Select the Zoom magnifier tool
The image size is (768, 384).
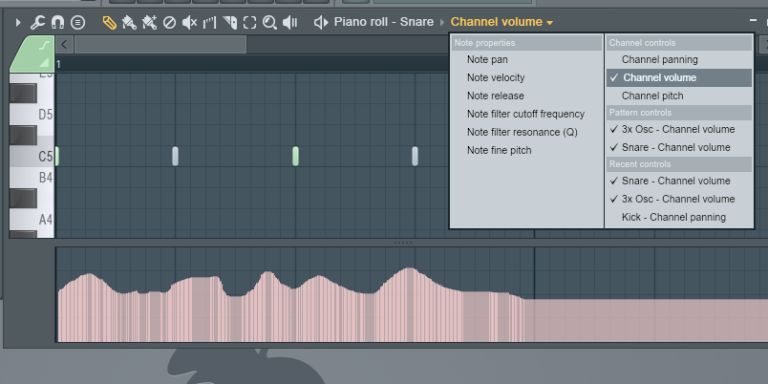269,23
